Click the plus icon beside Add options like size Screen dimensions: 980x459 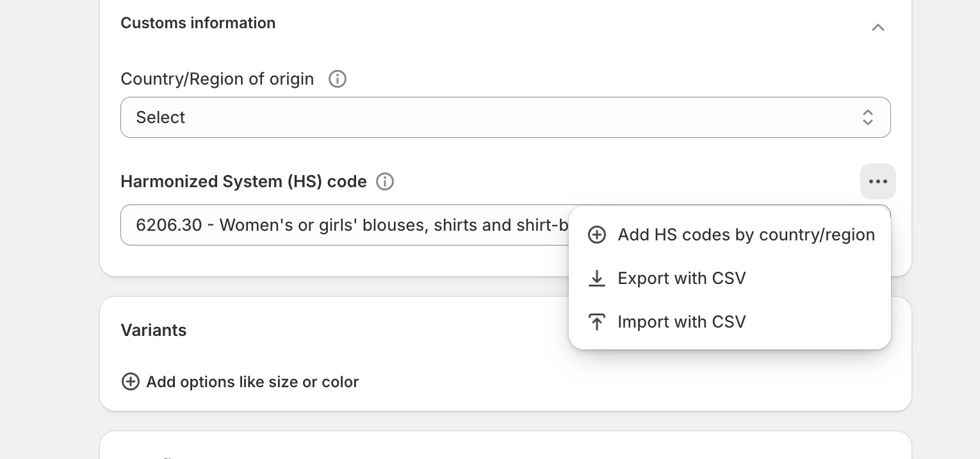131,381
